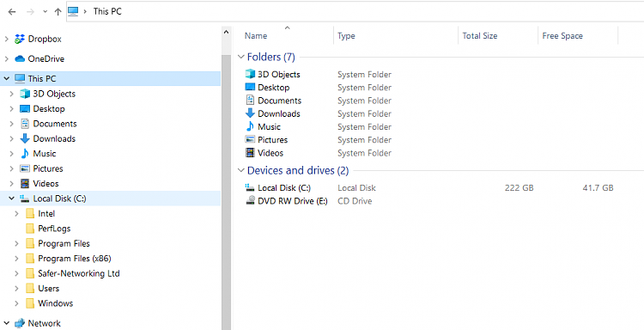This screenshot has width=644, height=330.
Task: Collapse Local Disk (C:) tree node
Action: 11,199
